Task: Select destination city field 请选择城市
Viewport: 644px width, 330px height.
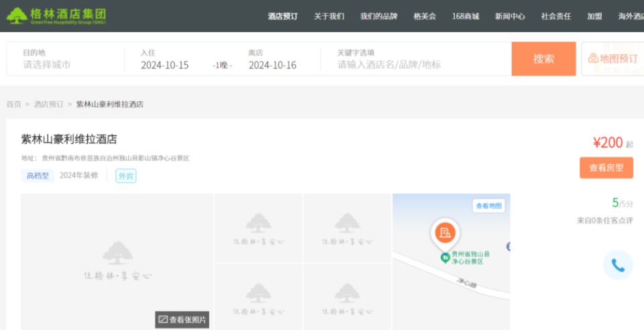Action: coord(47,65)
